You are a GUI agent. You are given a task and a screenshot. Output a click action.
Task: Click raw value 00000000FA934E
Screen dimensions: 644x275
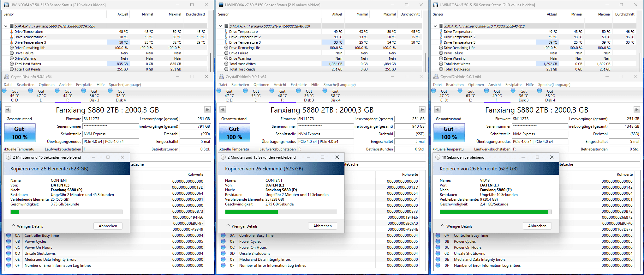click(402, 229)
